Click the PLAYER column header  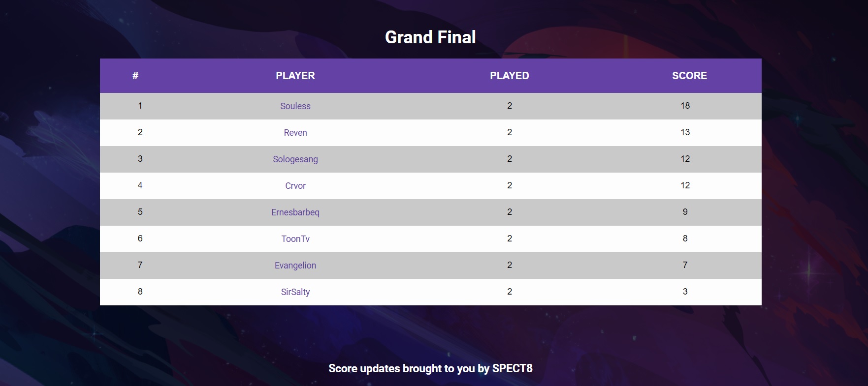(x=295, y=76)
